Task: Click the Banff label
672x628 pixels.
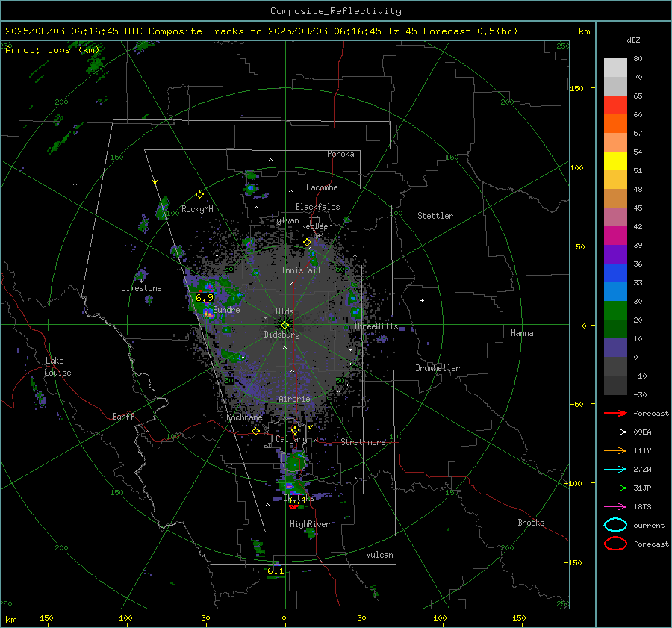Action: [x=123, y=417]
